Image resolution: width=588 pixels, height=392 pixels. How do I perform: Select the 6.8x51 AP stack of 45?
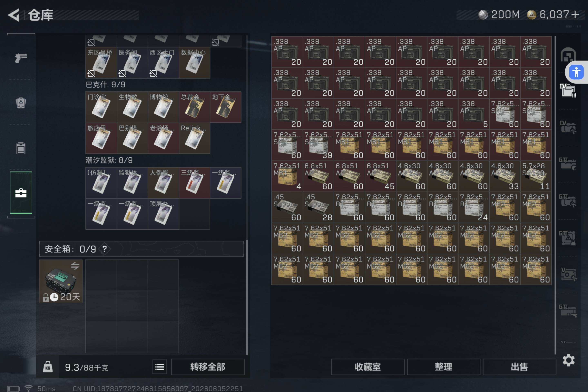[x=381, y=176]
